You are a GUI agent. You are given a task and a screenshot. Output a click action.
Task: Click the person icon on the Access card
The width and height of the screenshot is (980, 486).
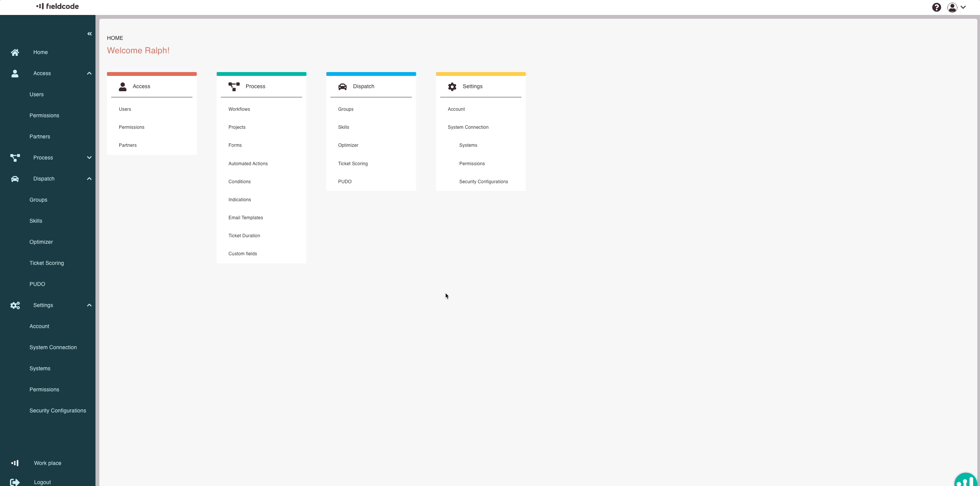click(123, 87)
